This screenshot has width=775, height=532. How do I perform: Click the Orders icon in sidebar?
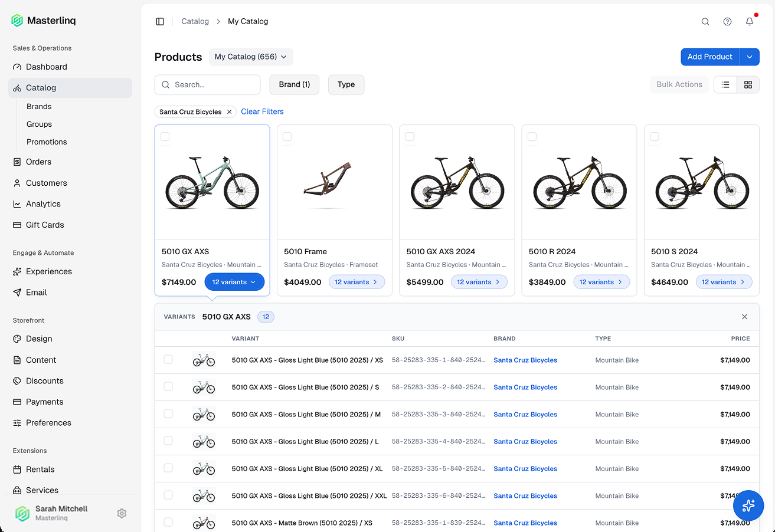pyautogui.click(x=17, y=162)
